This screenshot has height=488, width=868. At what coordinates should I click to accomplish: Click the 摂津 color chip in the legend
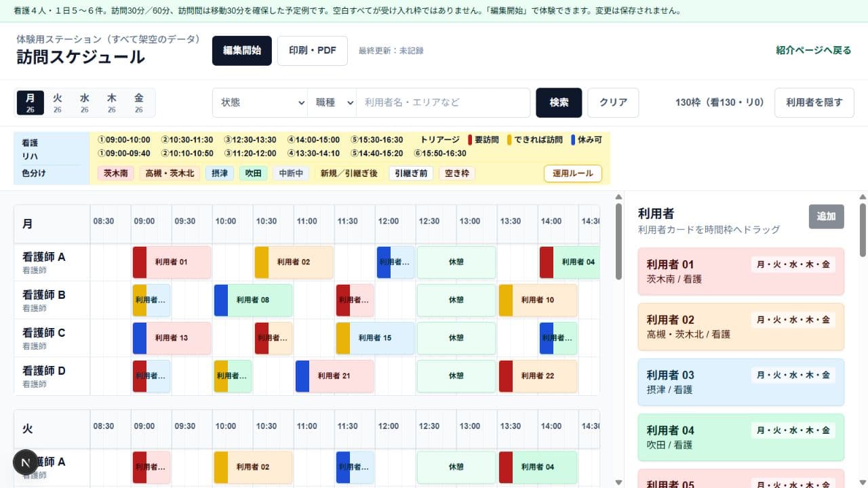[220, 174]
